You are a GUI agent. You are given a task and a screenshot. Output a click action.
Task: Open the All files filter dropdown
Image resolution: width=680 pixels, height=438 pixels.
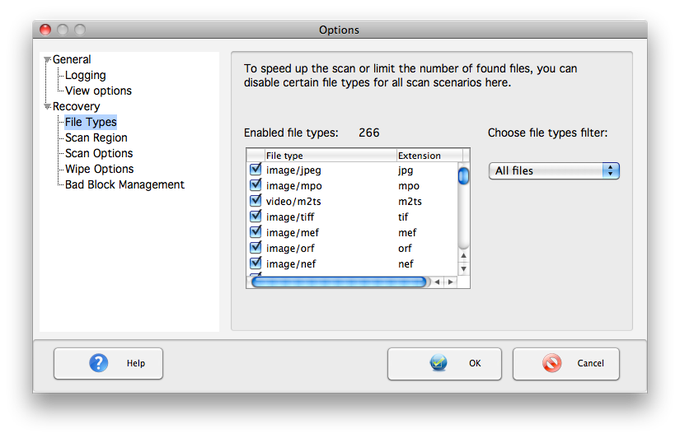pyautogui.click(x=554, y=171)
